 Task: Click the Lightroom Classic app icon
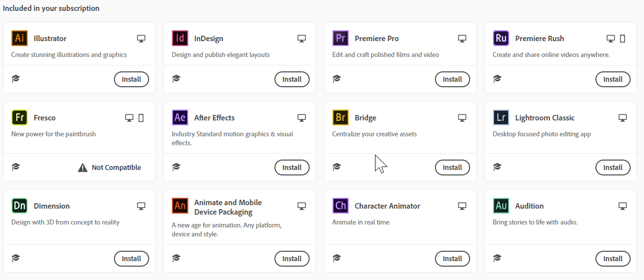[x=501, y=117]
